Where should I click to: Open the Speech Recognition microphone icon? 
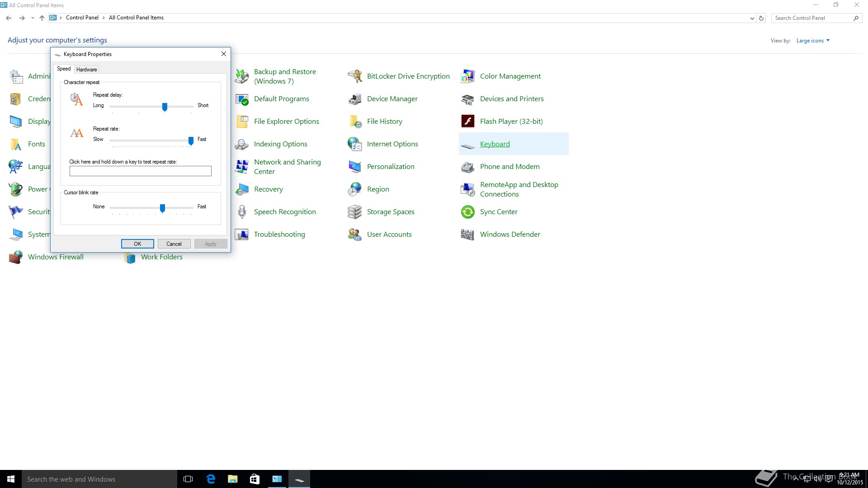click(242, 212)
